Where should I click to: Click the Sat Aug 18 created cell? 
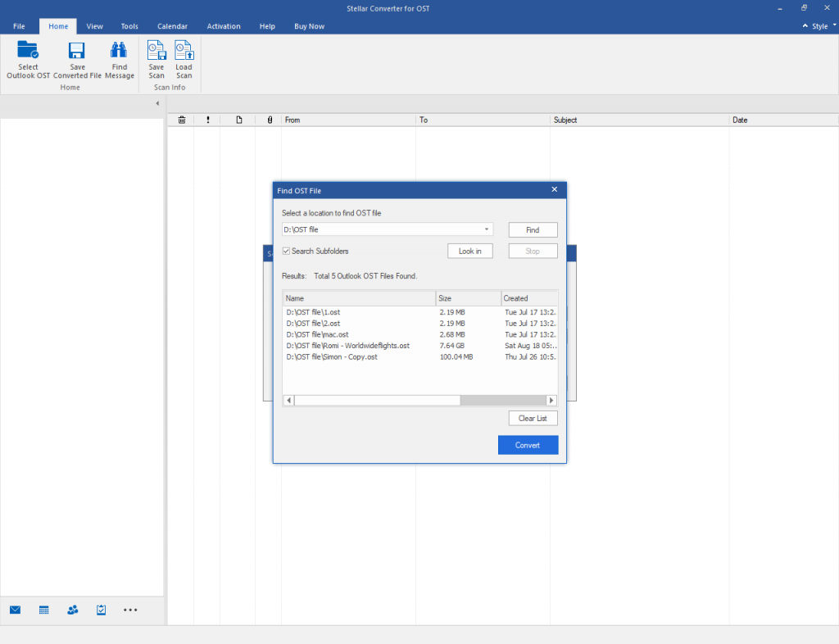pos(530,346)
